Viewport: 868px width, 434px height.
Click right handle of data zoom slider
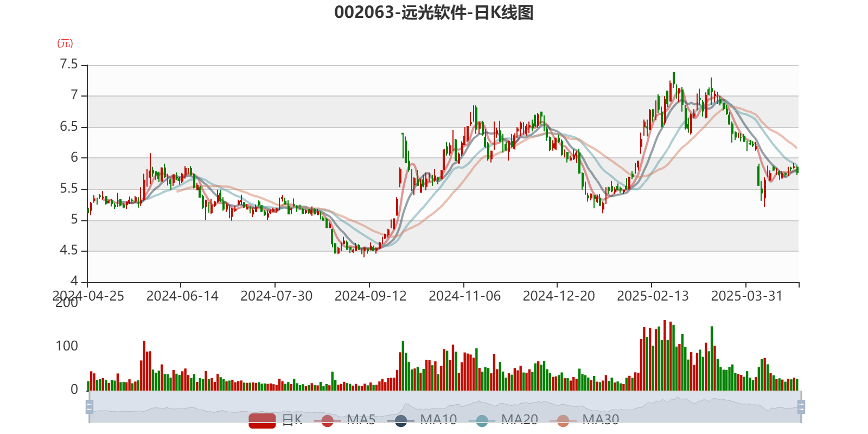coord(802,406)
